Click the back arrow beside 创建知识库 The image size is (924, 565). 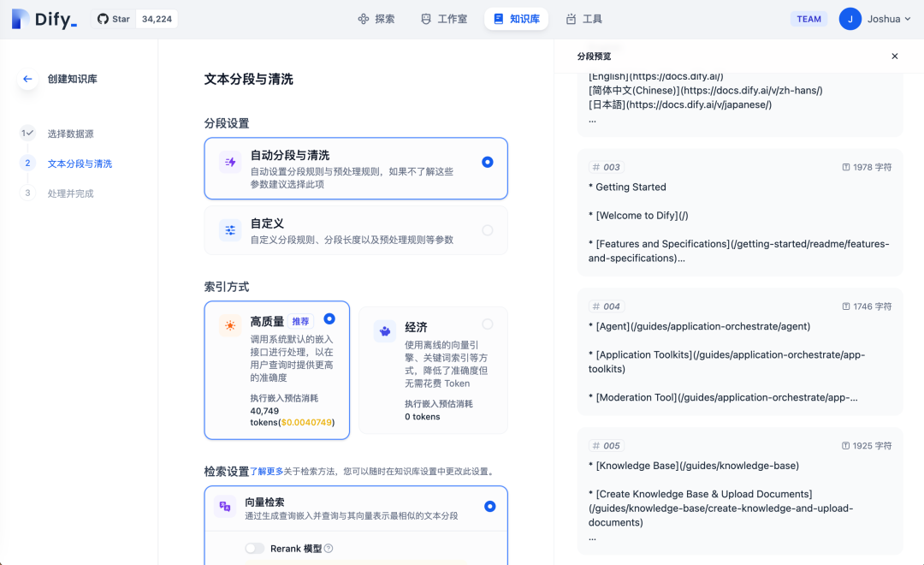click(27, 78)
